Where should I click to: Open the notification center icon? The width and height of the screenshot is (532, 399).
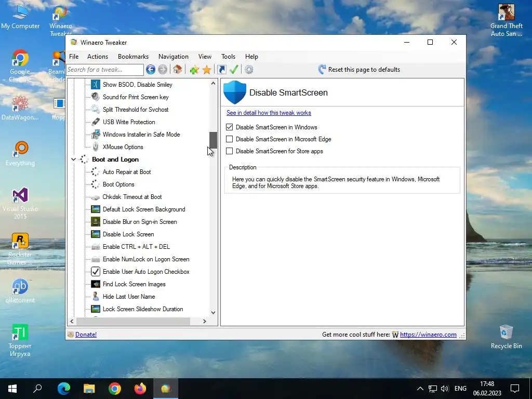click(x=515, y=389)
